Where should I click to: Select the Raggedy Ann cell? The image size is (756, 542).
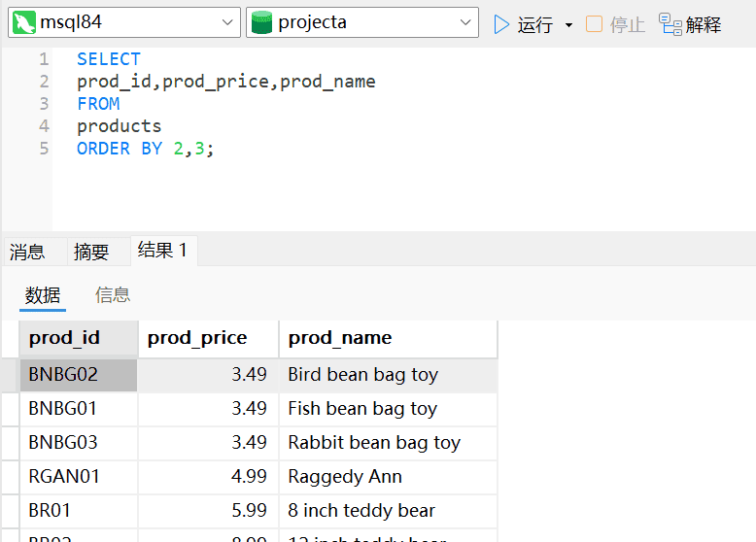coord(345,477)
